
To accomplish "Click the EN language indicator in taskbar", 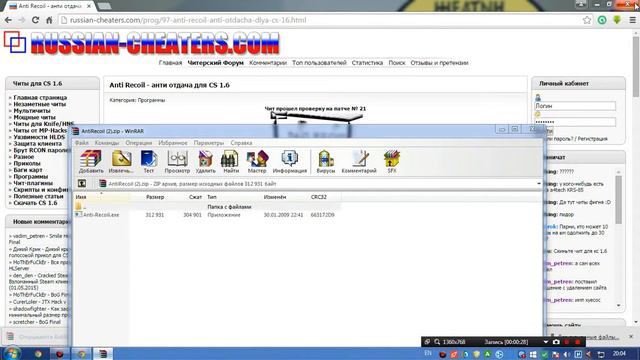I will 428,353.
